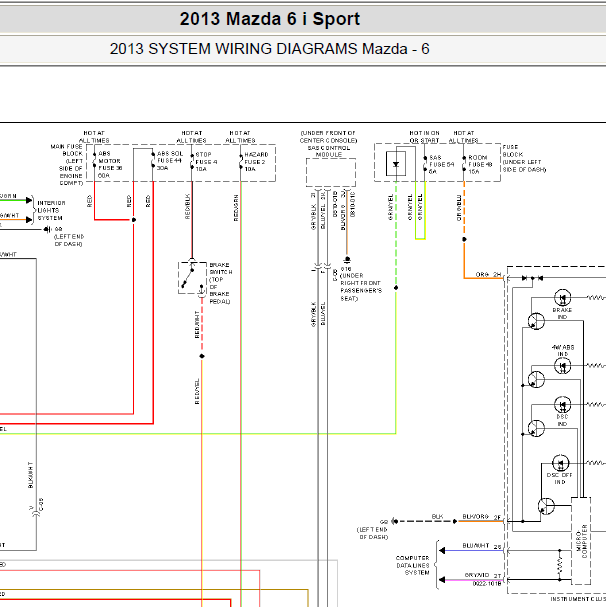Click the HAZARD fuse symbol

240,161
